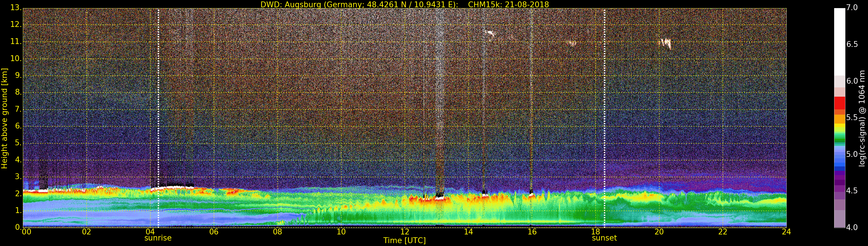
Task: Click colorbar value '5.5'
Action: point(852,118)
